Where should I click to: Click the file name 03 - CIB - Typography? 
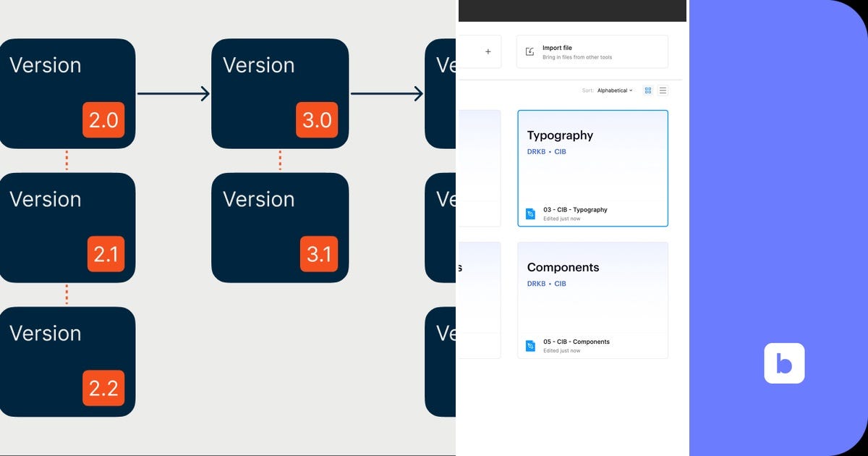point(576,210)
